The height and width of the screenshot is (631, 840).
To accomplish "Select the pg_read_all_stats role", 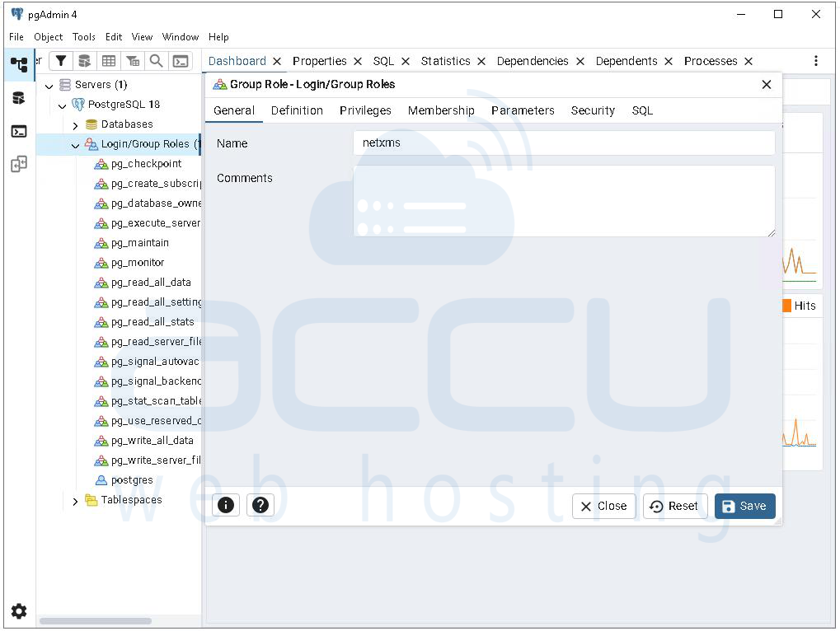I will tap(153, 322).
